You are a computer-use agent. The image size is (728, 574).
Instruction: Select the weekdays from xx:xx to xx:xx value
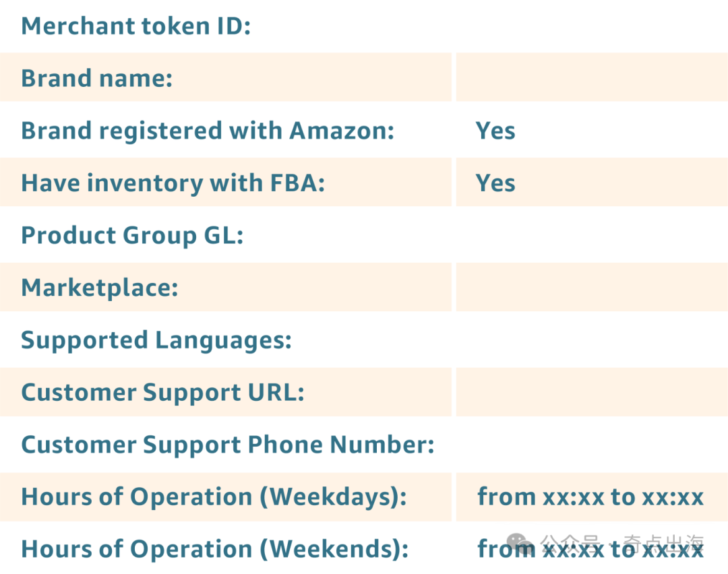(x=590, y=497)
